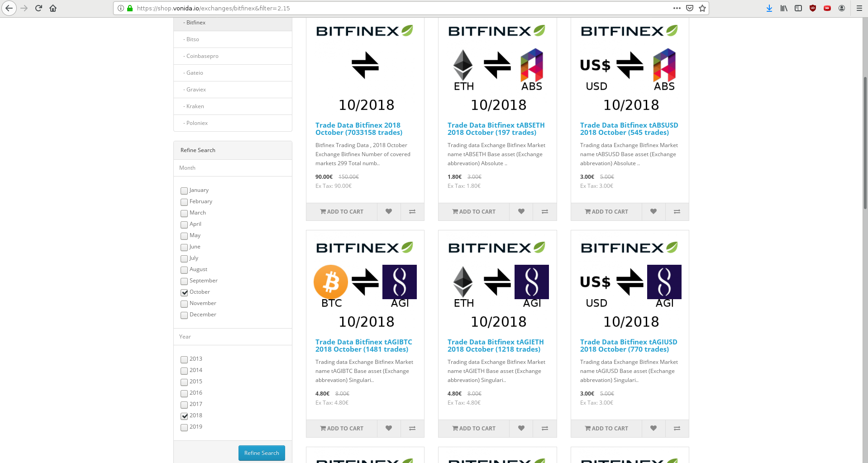Viewport: 868px width, 463px height.
Task: Add tABSUSD trade data to wishlist
Action: [653, 211]
